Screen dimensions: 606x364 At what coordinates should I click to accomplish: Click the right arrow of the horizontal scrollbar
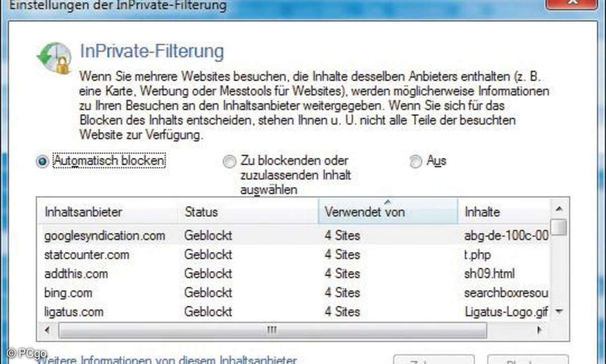pyautogui.click(x=539, y=331)
